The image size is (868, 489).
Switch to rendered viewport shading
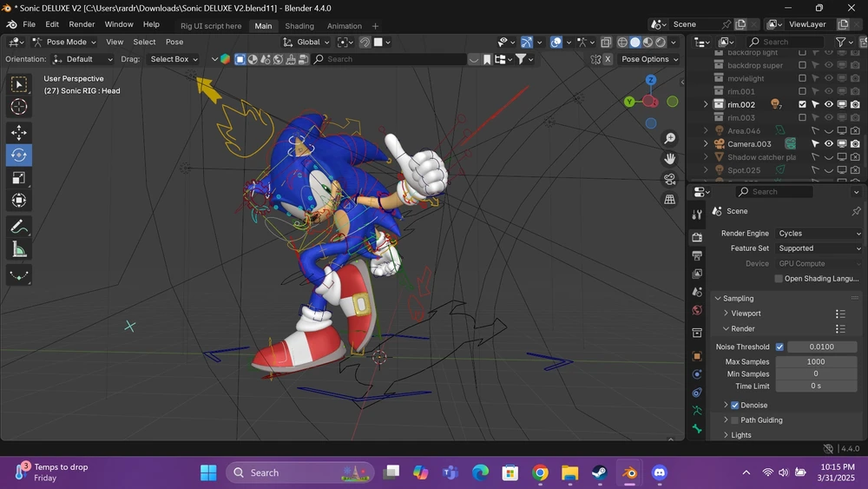(661, 42)
